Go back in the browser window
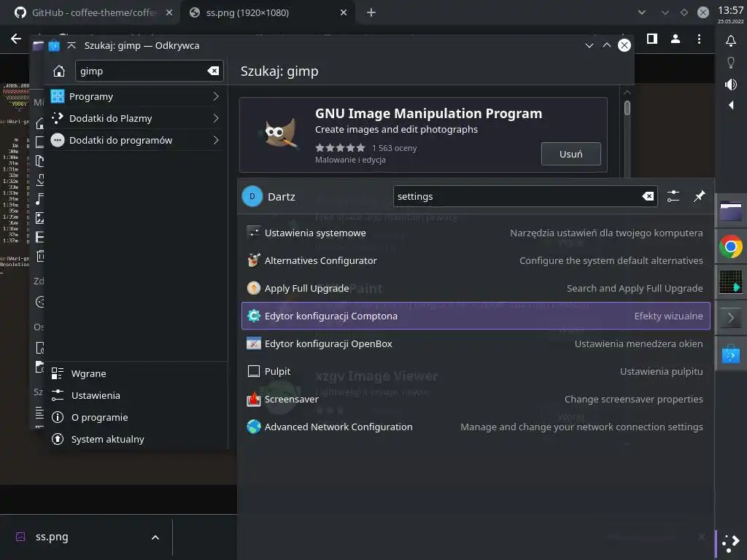 coord(16,39)
